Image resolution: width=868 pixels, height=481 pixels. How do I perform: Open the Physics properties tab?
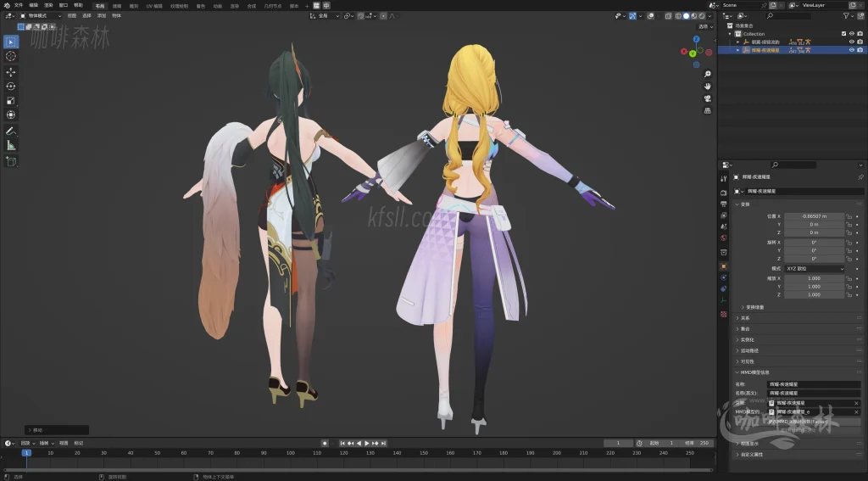click(724, 277)
